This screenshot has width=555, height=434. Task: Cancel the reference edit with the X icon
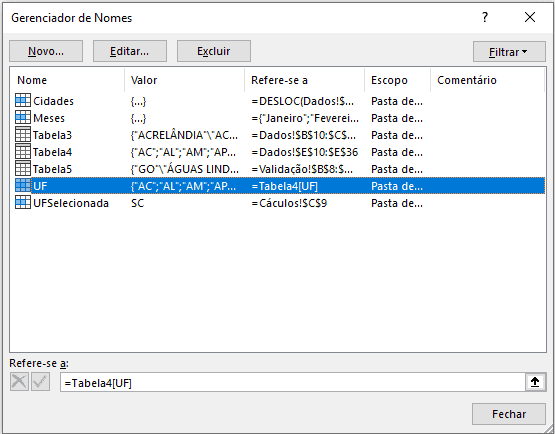coord(19,382)
